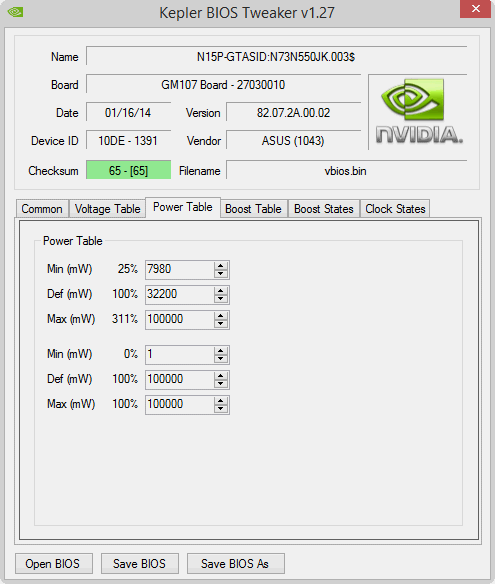495x584 pixels.
Task: Decrease last Max (mW) 100% value
Action: click(221, 408)
